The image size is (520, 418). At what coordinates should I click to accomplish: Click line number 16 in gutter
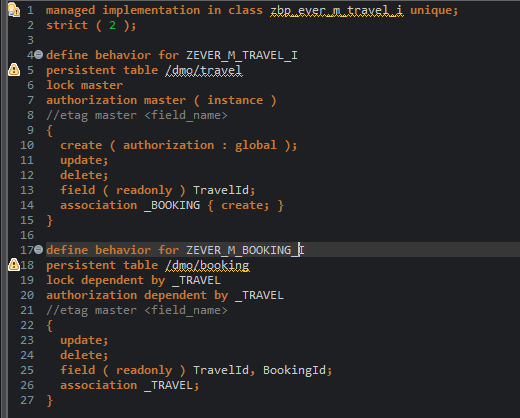point(27,235)
